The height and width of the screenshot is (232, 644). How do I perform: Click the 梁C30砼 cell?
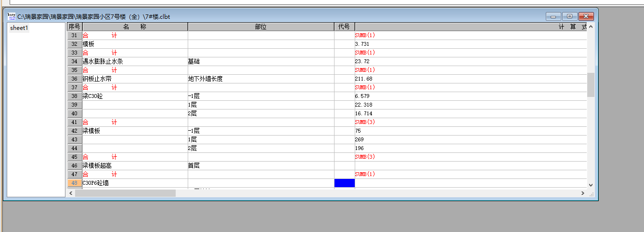(135, 96)
